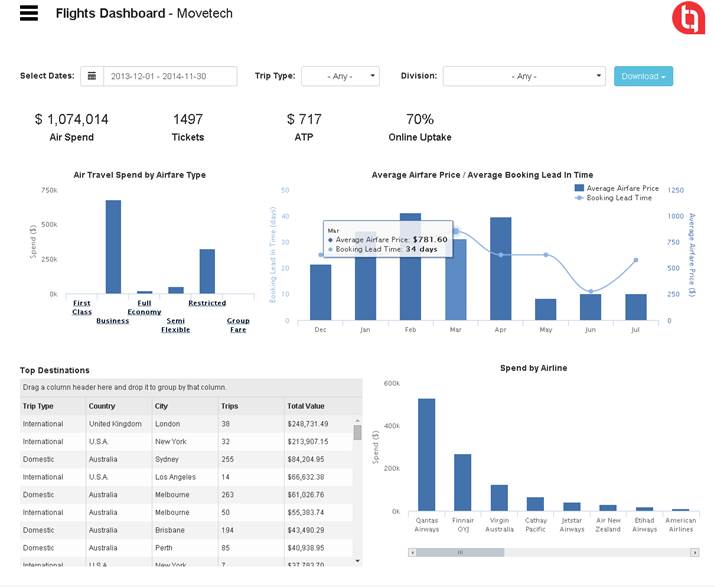714x587 pixels.
Task: Click the Country column header
Action: tap(118, 406)
